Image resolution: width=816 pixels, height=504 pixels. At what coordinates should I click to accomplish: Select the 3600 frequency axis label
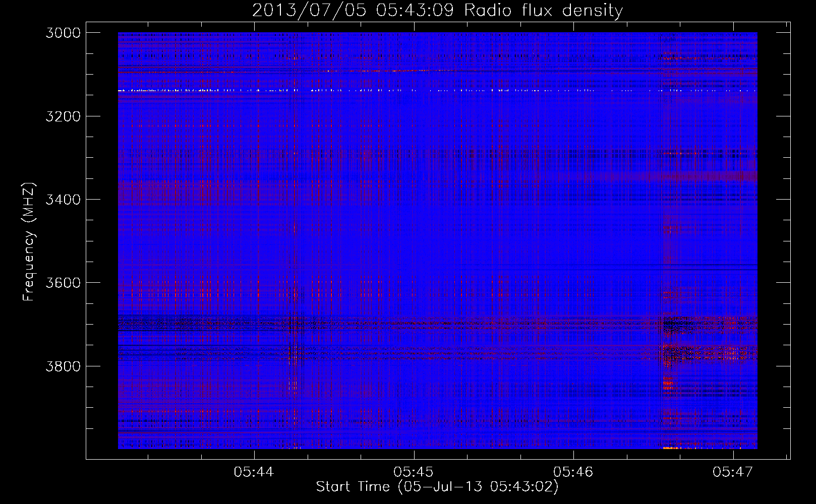63,283
